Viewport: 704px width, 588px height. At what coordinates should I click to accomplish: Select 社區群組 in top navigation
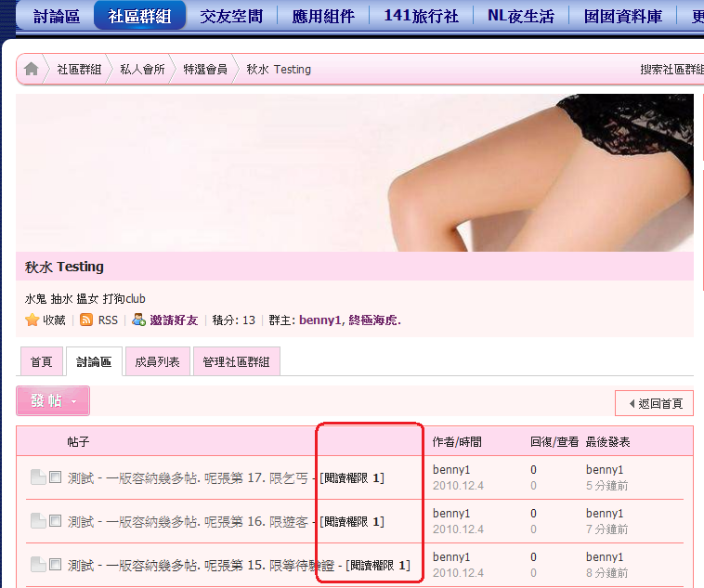pyautogui.click(x=139, y=16)
